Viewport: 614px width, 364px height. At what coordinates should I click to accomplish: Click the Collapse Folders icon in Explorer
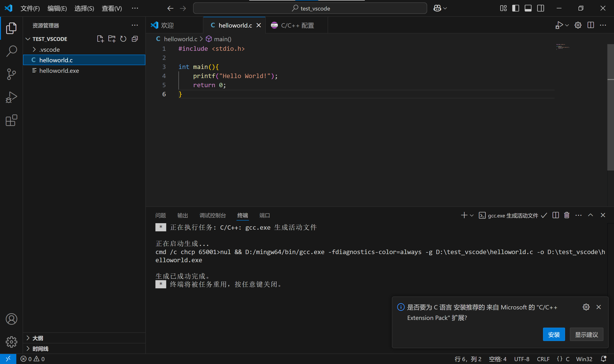pyautogui.click(x=135, y=39)
